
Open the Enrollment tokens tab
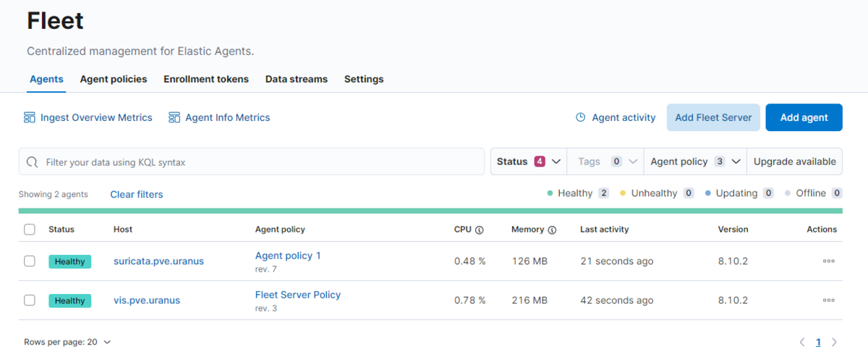tap(206, 79)
